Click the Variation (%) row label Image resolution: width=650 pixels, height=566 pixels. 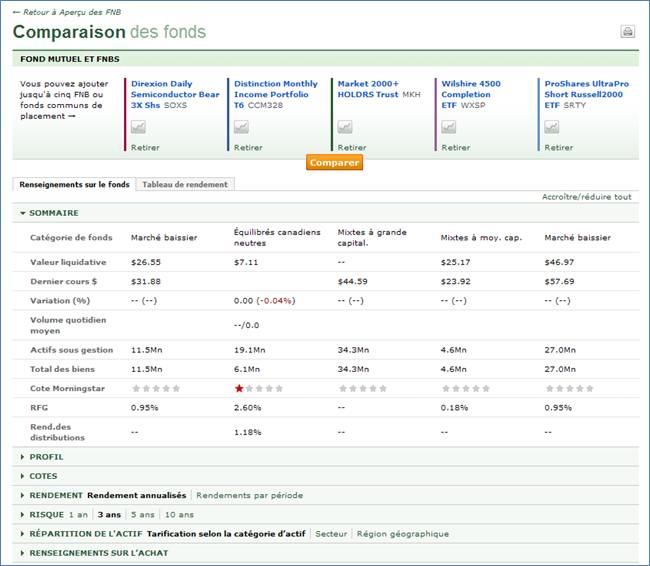(60, 301)
